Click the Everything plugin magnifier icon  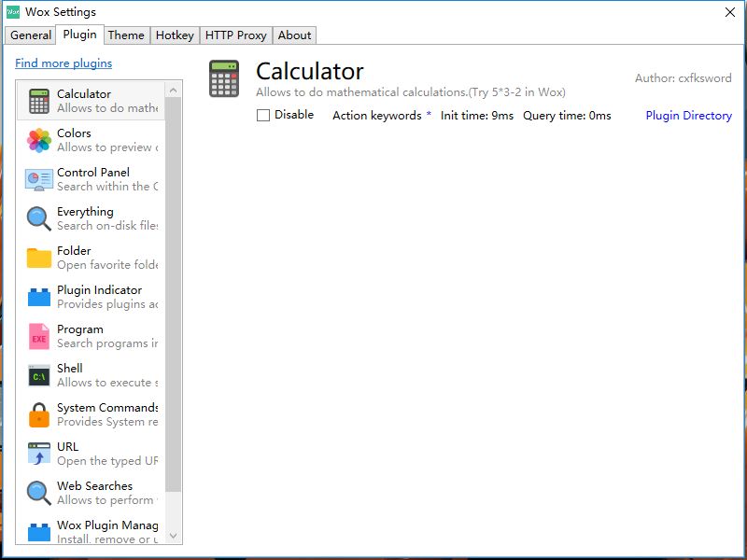tap(39, 218)
